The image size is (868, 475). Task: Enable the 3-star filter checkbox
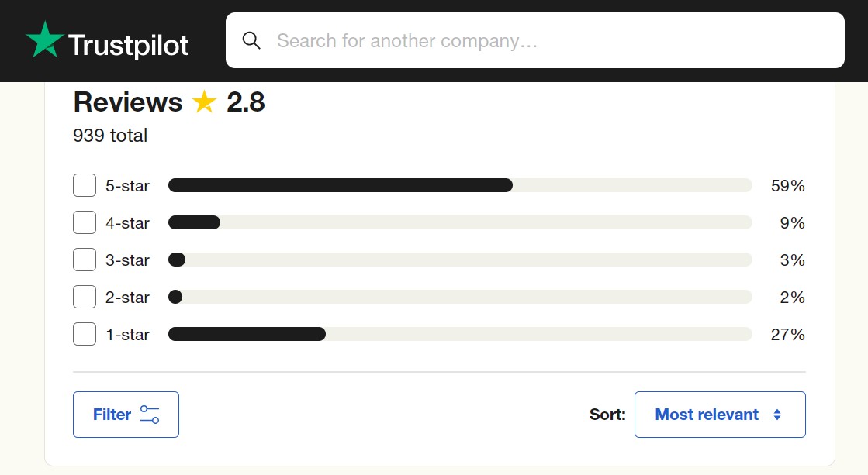click(x=85, y=260)
